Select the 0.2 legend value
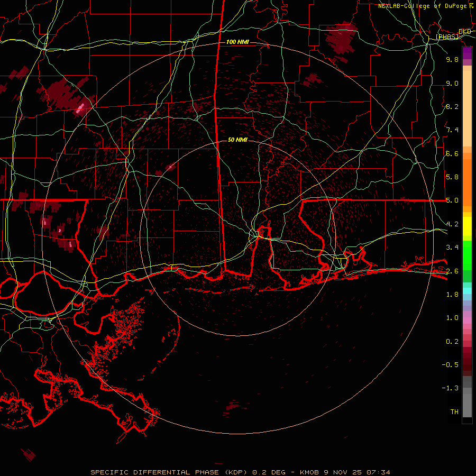 pyautogui.click(x=452, y=342)
